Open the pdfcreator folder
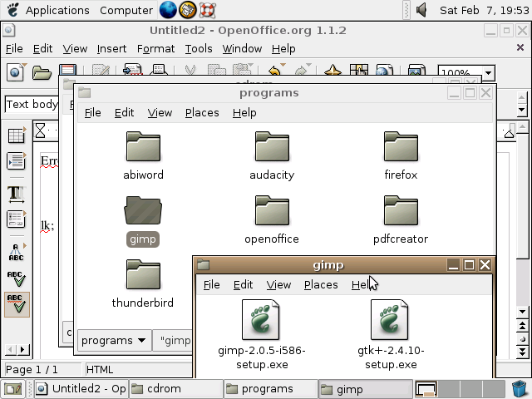532x399 pixels. click(401, 212)
